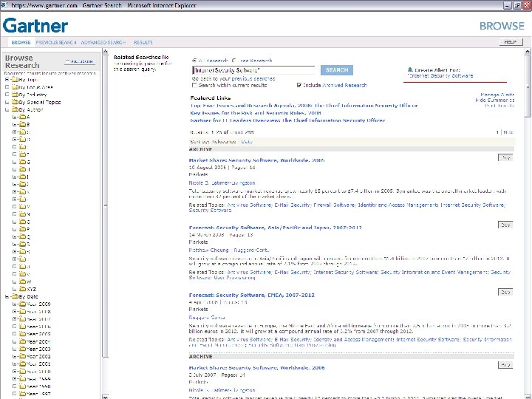Click the Create Alert bell icon

410,69
